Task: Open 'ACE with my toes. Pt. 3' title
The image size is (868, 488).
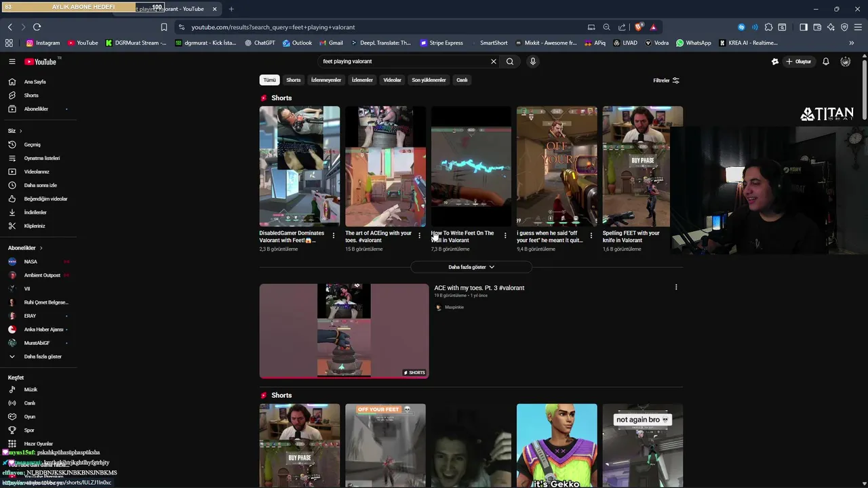Action: 479,288
